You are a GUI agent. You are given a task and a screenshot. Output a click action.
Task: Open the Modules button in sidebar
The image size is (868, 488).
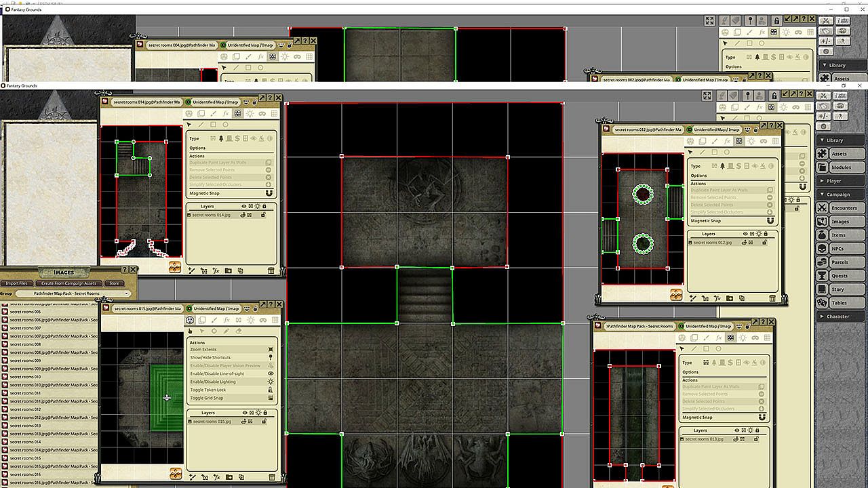coord(842,167)
